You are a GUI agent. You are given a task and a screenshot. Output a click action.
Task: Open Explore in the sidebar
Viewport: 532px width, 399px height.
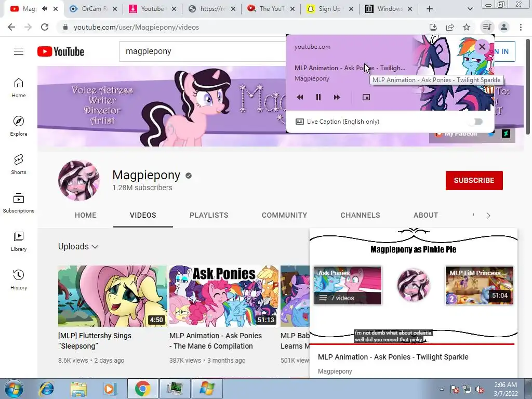(x=19, y=126)
